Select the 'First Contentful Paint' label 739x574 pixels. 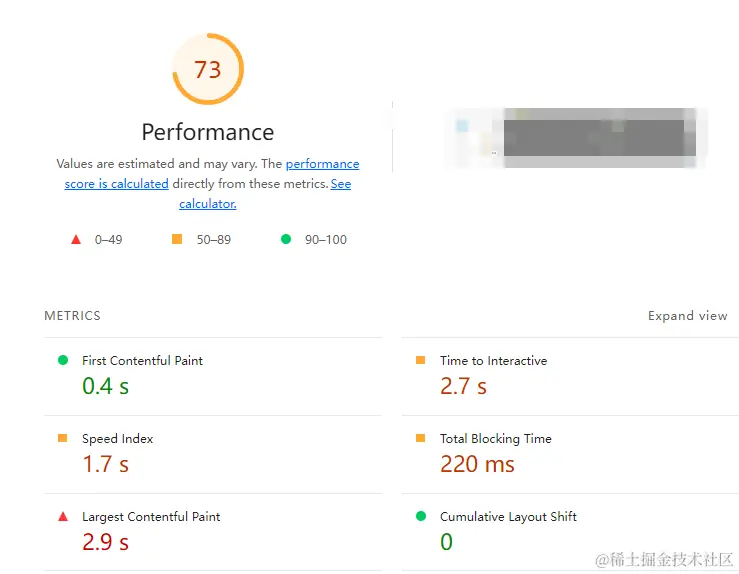[142, 361]
